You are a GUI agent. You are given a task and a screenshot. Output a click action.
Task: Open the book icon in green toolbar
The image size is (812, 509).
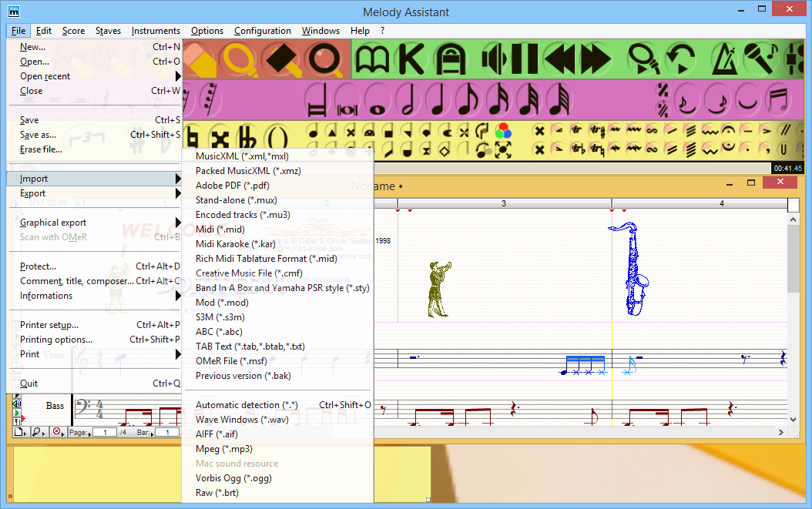(372, 59)
